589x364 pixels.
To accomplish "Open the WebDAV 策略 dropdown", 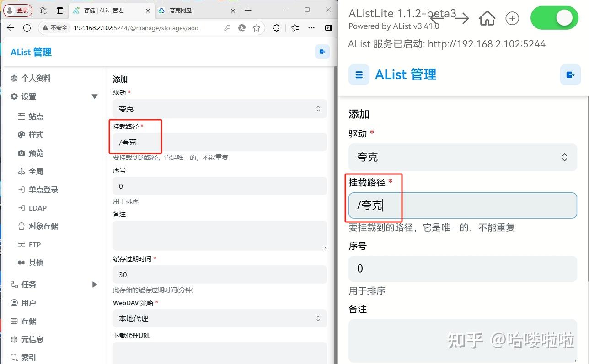I will [220, 318].
